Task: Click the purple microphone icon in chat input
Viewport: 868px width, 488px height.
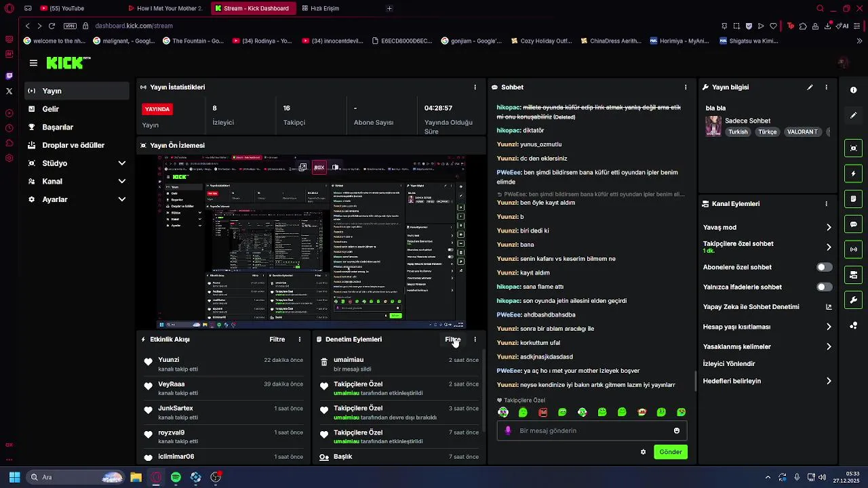Action: (x=508, y=431)
